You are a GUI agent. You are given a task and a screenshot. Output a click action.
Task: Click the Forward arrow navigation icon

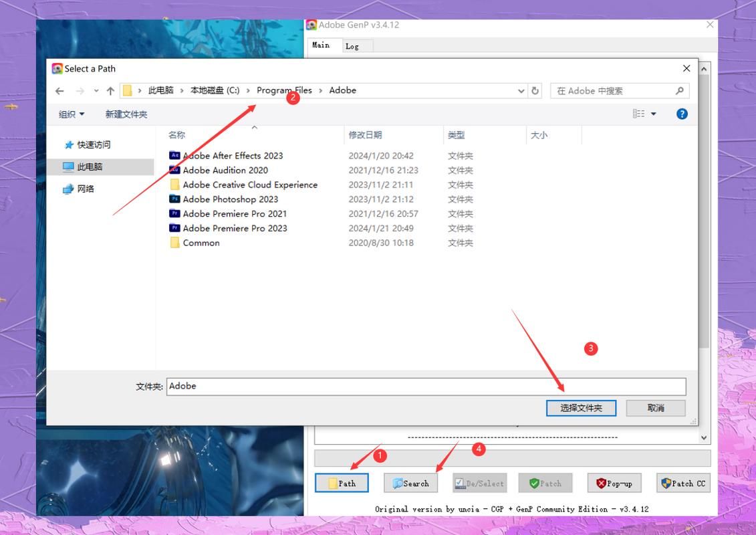pyautogui.click(x=80, y=91)
